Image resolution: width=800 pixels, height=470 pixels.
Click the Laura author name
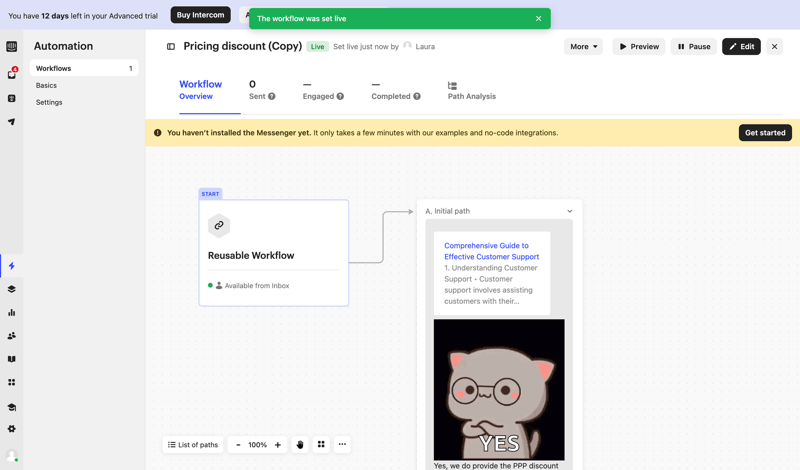425,46
